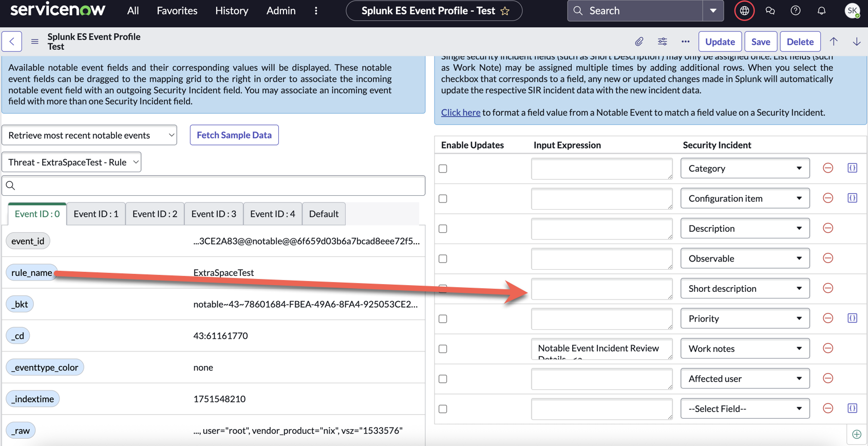Open the form context hamburger menu
The height and width of the screenshot is (446, 868).
[x=35, y=42]
